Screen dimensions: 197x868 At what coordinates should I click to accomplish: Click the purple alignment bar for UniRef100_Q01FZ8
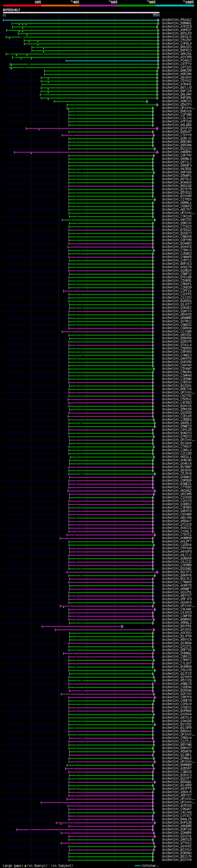pos(92,129)
